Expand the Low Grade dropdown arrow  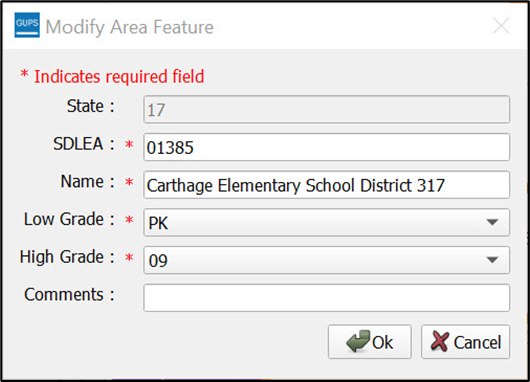click(492, 222)
